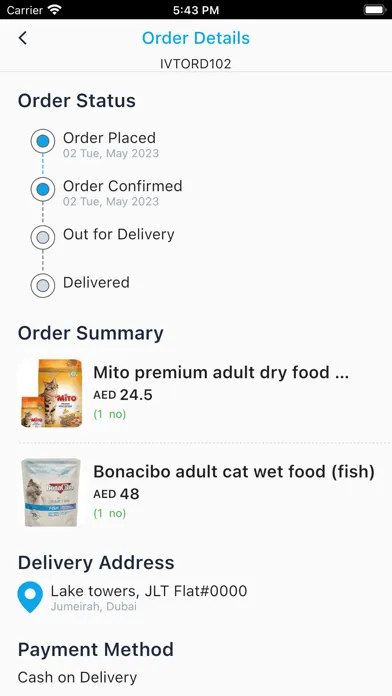This screenshot has height=696, width=392.
Task: Tap the Order Details header title
Action: click(x=196, y=38)
